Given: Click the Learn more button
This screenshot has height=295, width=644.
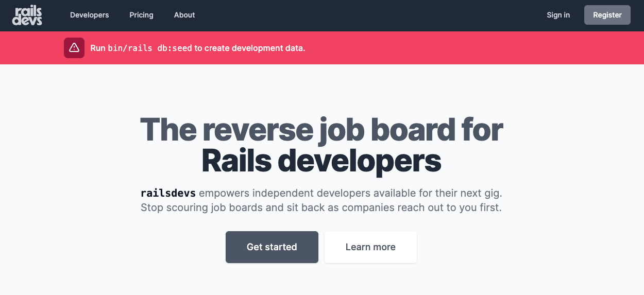Looking at the screenshot, I should pos(370,247).
